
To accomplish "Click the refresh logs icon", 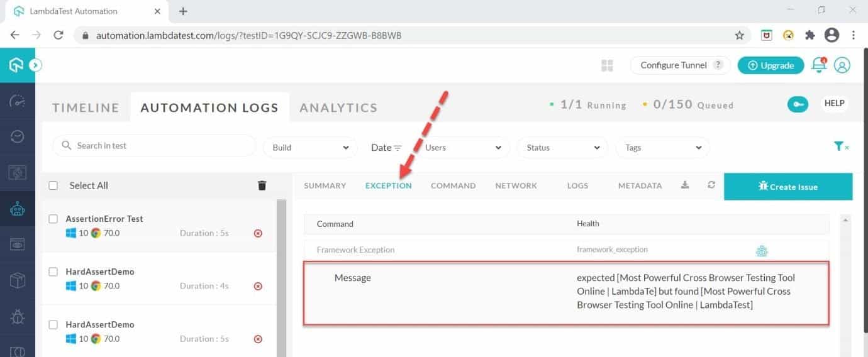I will point(711,185).
